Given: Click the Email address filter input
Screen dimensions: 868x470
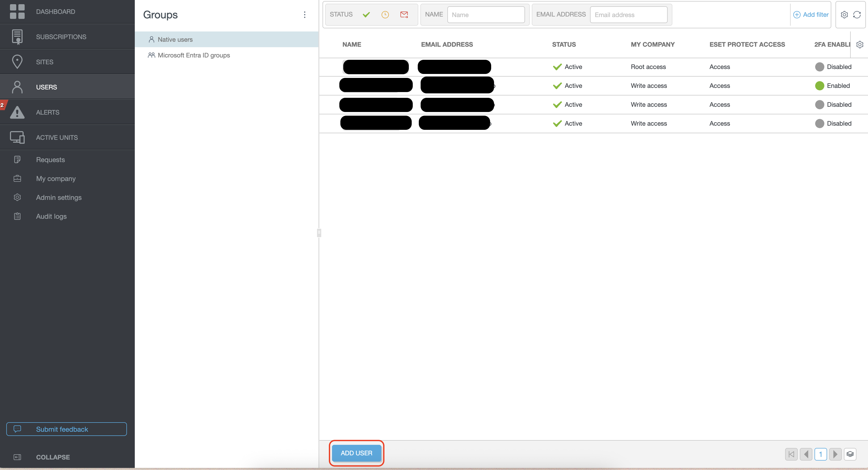Looking at the screenshot, I should [629, 14].
